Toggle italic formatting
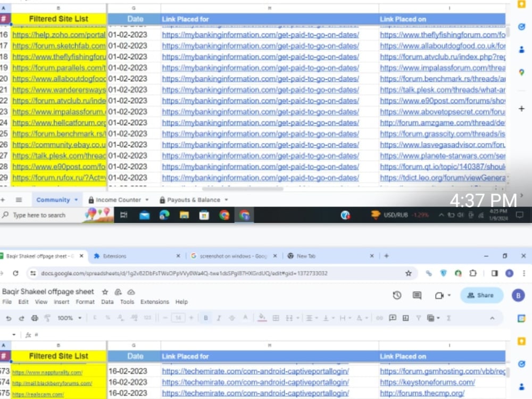 219,318
